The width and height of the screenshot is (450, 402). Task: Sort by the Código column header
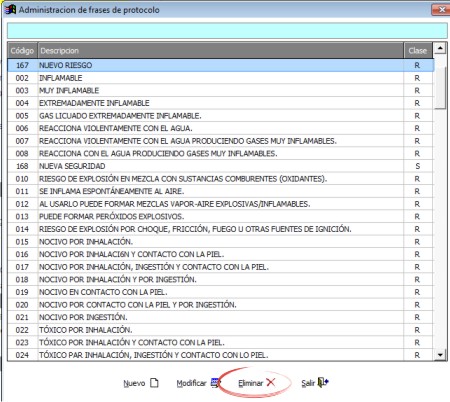click(22, 51)
